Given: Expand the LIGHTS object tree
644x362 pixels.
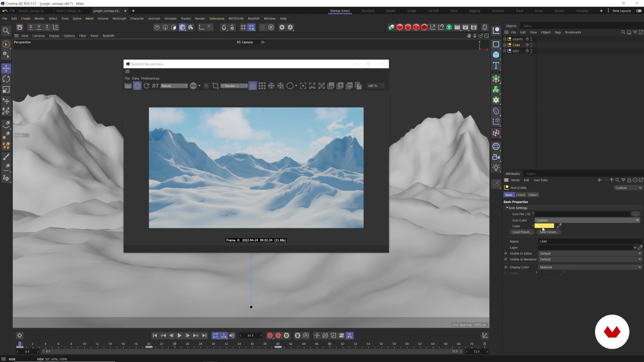Looking at the screenshot, I should 505,39.
